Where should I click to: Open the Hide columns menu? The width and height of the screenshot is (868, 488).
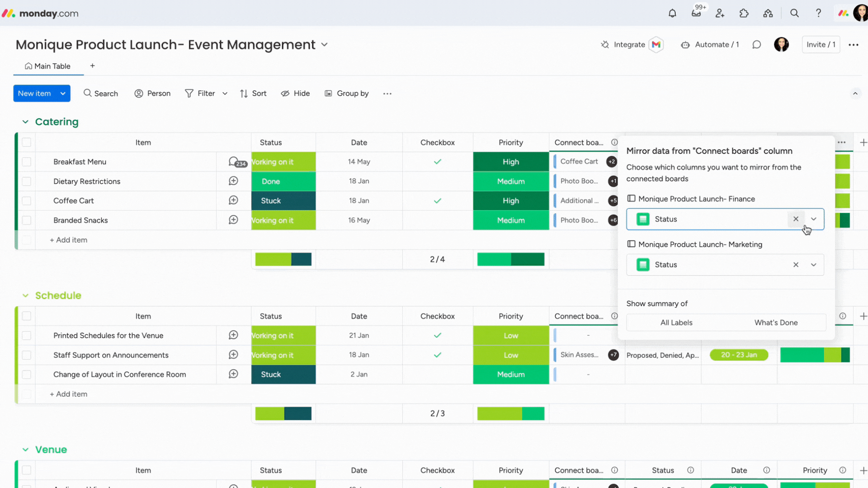(295, 94)
